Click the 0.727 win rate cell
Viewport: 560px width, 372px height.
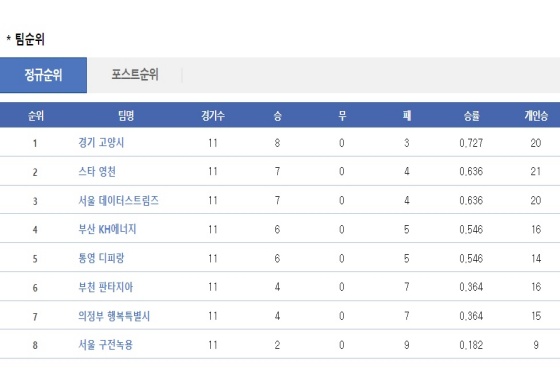tap(471, 143)
